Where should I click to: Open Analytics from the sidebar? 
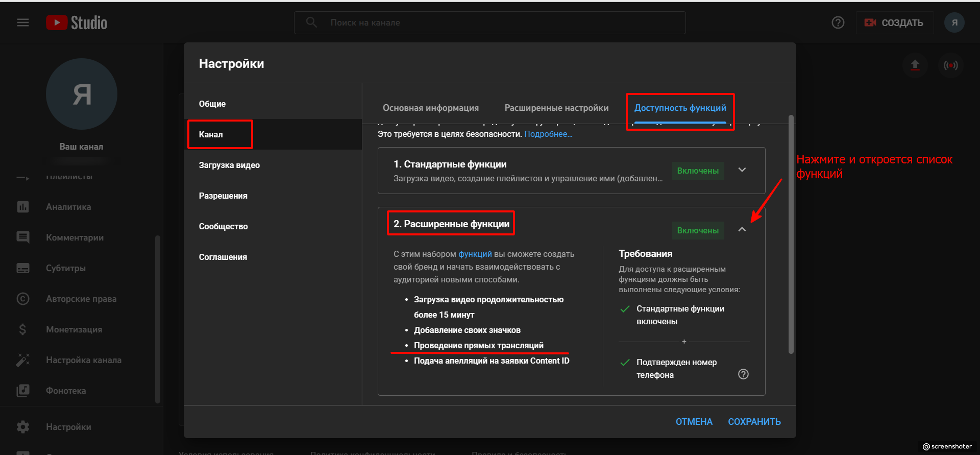(68, 207)
